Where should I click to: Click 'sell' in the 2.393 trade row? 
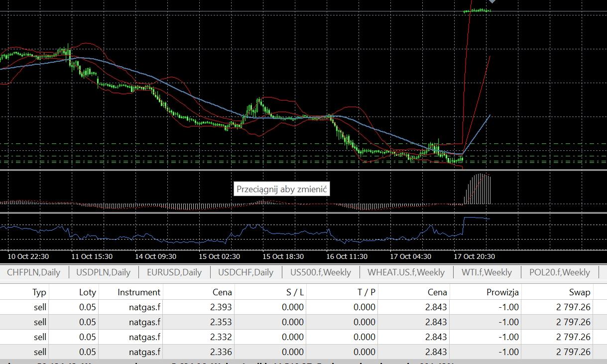(40, 307)
